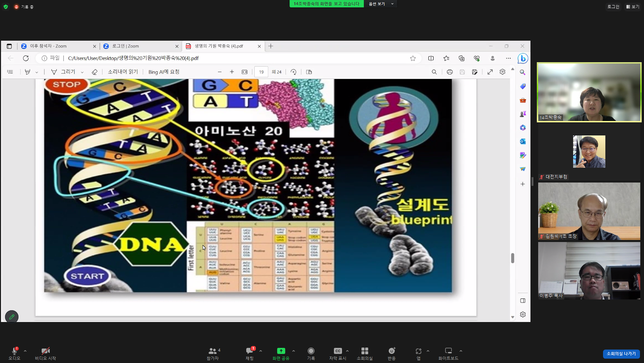Expand whiteboard options arrow
This screenshot has height=363, width=644.
[461, 351]
